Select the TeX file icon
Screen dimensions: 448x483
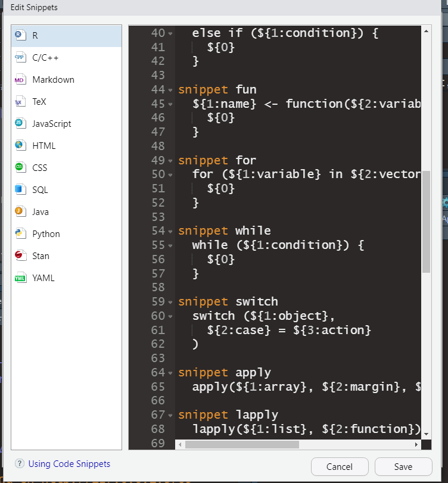(x=20, y=102)
